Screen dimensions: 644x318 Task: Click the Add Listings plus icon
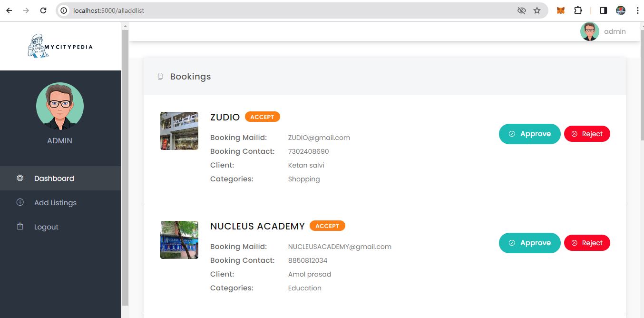point(20,202)
